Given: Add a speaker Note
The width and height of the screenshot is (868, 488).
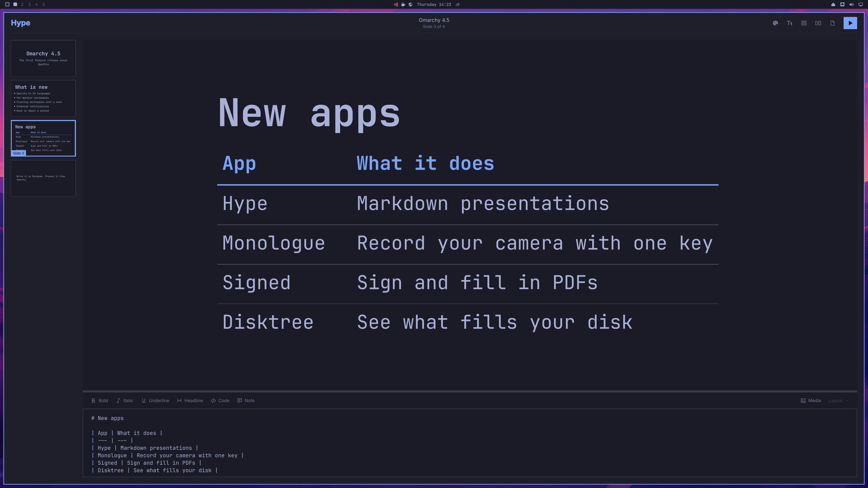Looking at the screenshot, I should pyautogui.click(x=246, y=401).
